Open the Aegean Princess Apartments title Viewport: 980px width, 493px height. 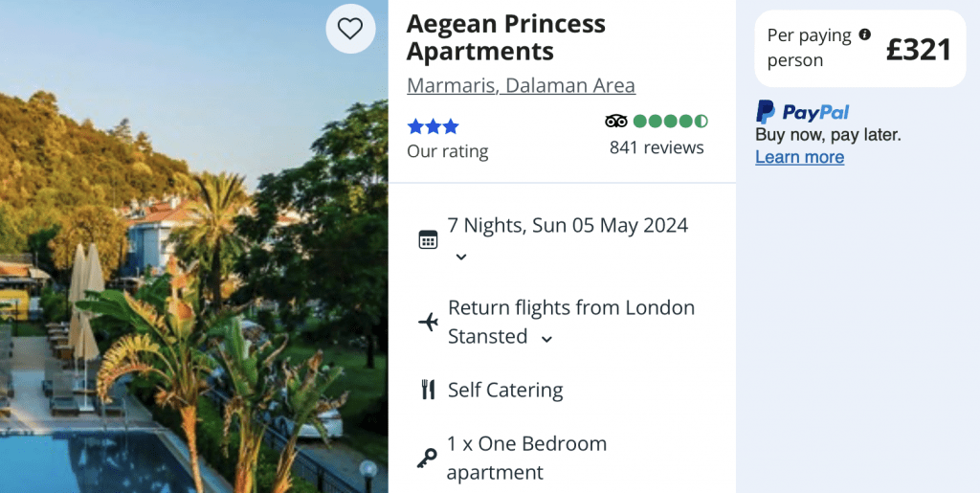(x=505, y=36)
